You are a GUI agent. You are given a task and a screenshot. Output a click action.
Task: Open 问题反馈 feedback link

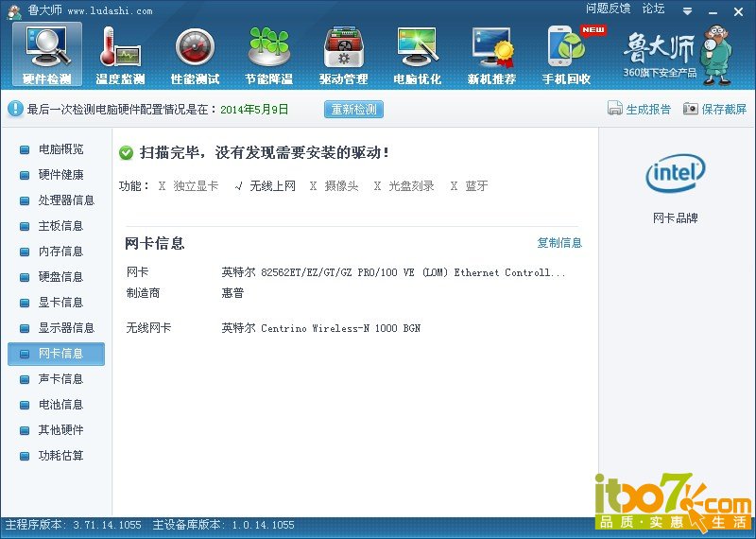[608, 9]
